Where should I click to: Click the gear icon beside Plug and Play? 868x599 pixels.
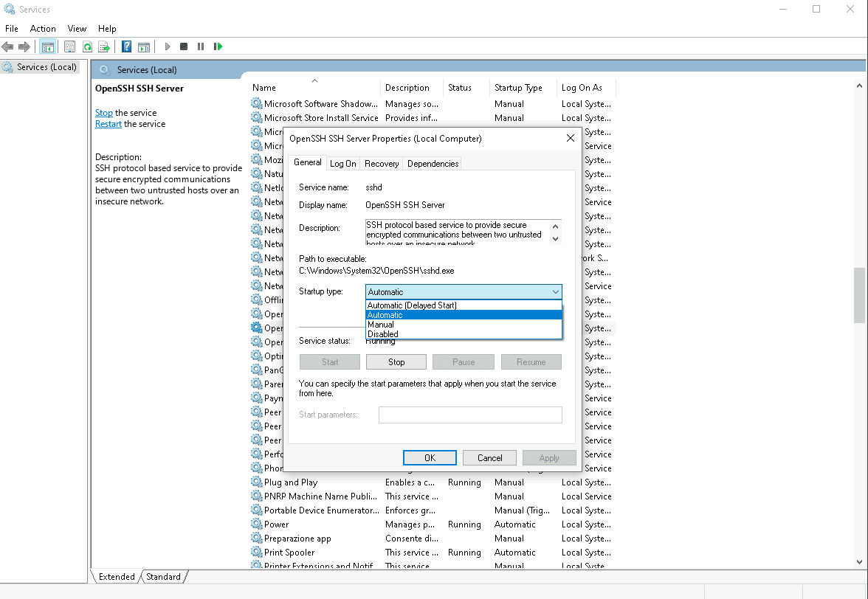tap(256, 482)
